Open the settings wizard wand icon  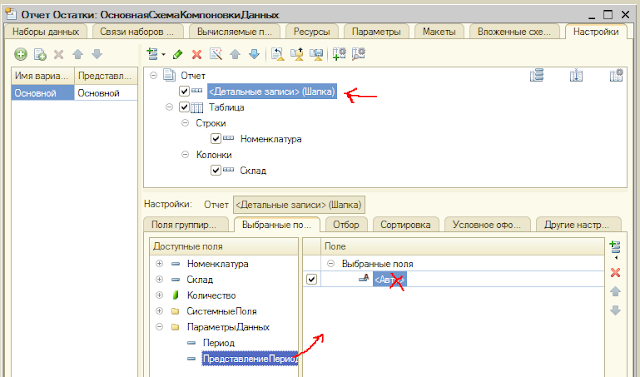[x=216, y=54]
